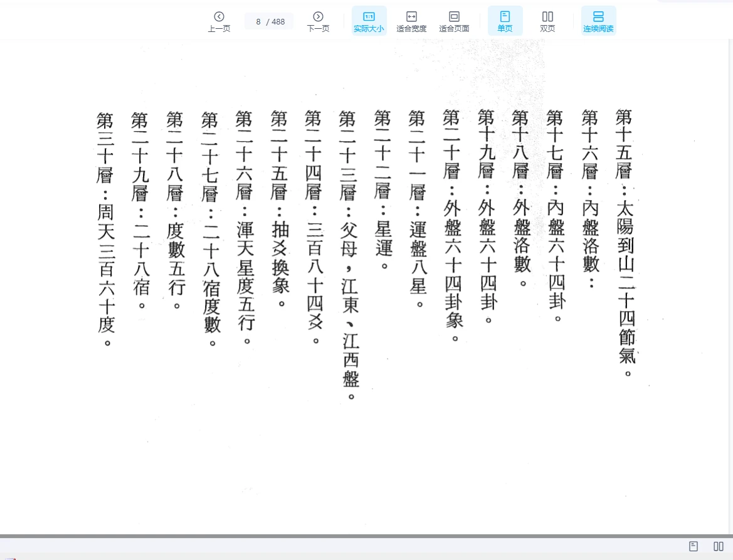Click the line 第二十二層 星運
Viewport: 733px width, 560px height.
(x=383, y=188)
